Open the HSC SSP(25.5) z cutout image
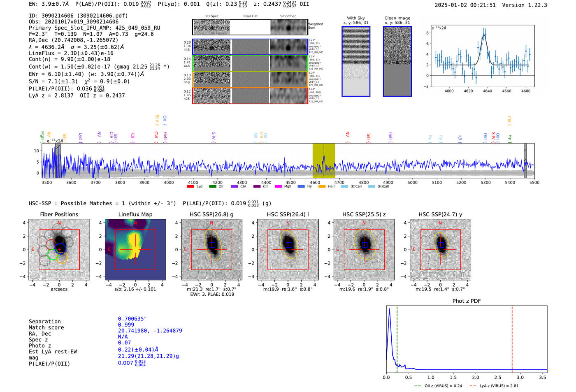Screen dimensions: 576x392 (x=364, y=250)
